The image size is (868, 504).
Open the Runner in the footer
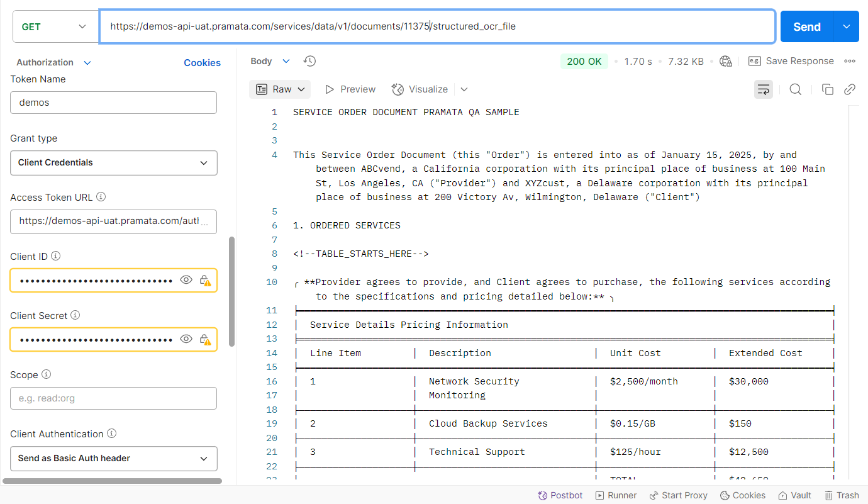coord(616,495)
